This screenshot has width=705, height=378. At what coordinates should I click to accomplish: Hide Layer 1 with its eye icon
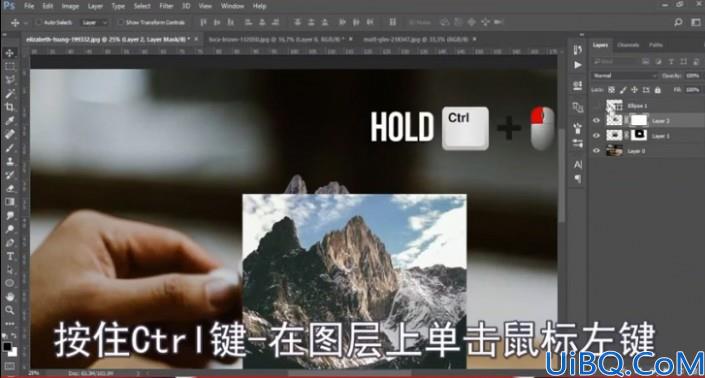click(597, 135)
